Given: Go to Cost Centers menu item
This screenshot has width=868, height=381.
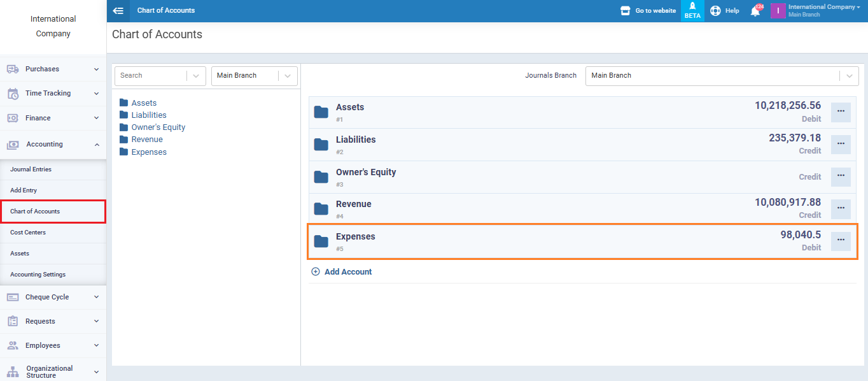Looking at the screenshot, I should click(28, 233).
